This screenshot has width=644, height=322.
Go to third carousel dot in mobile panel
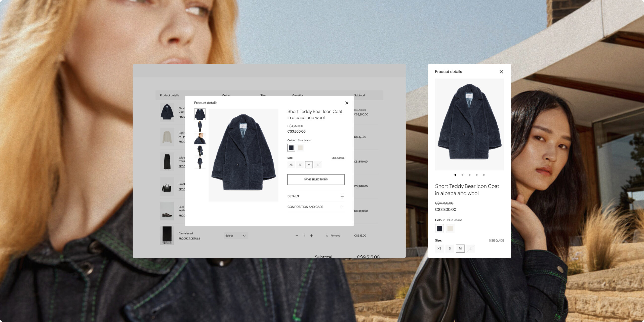469,175
